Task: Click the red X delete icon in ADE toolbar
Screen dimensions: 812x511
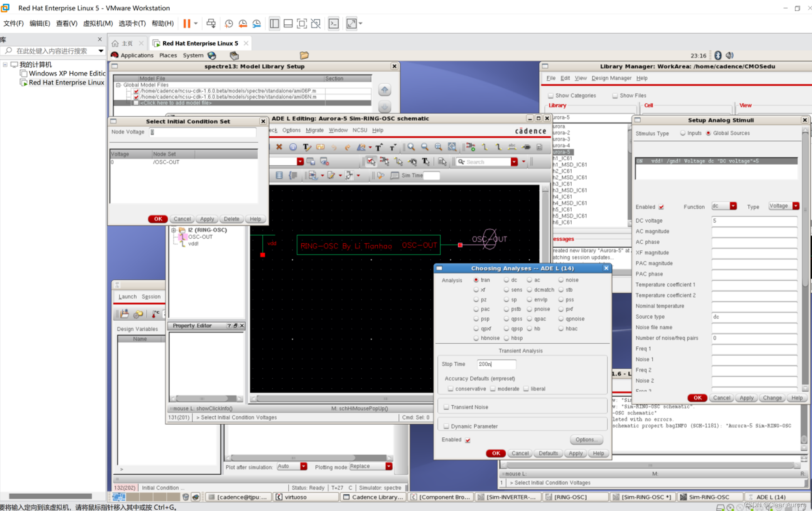Action: pyautogui.click(x=279, y=147)
